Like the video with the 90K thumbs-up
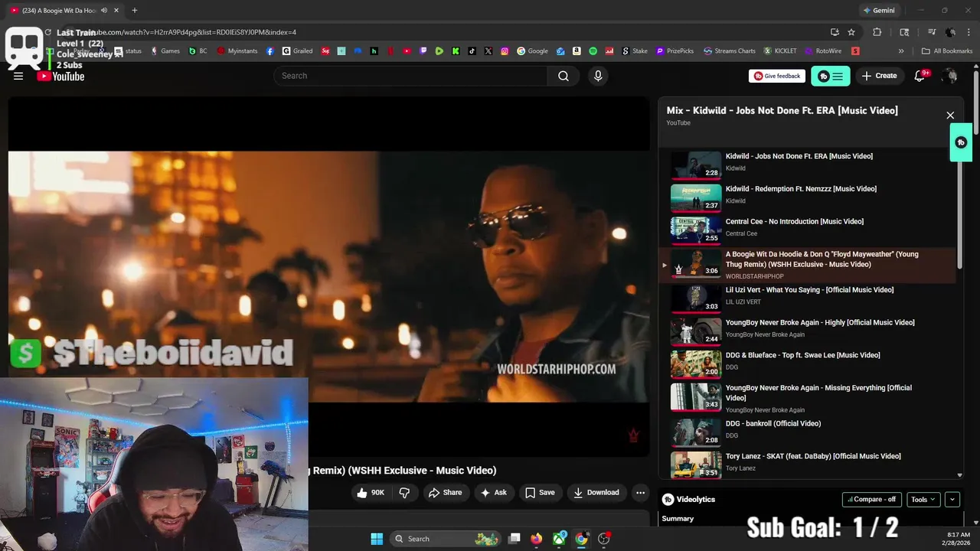980x551 pixels. pos(371,492)
